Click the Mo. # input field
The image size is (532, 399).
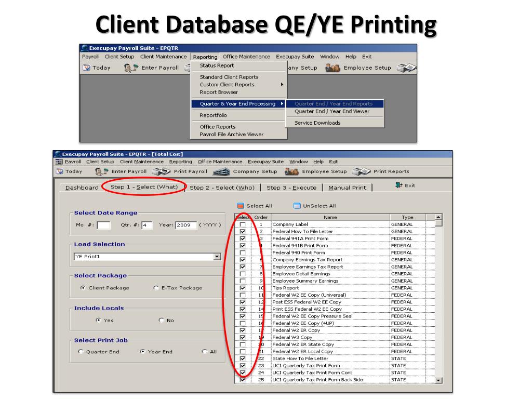pos(103,225)
